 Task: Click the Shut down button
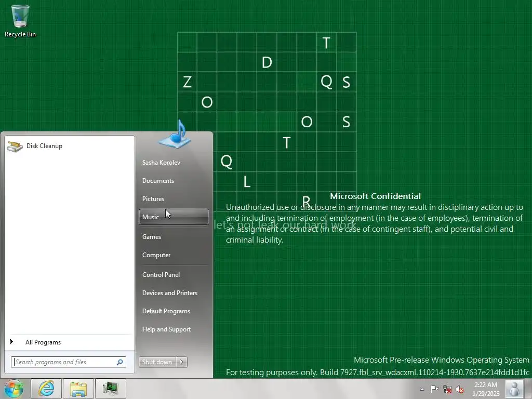click(x=157, y=362)
